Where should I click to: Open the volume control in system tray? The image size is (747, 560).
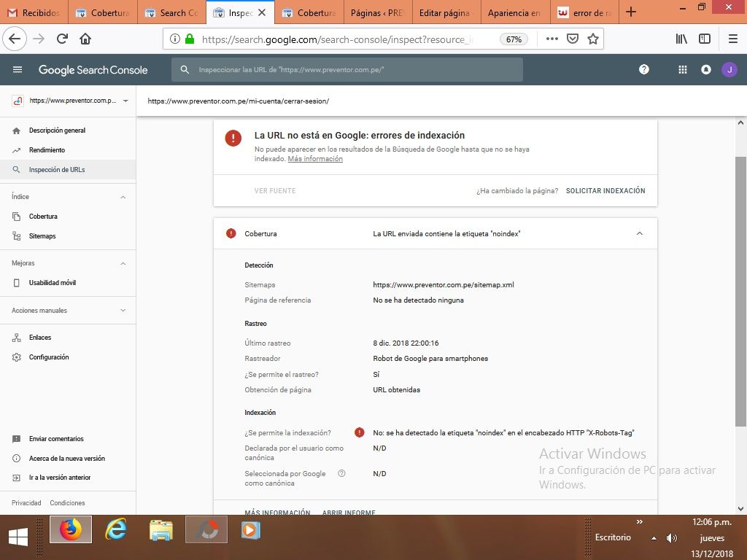[671, 538]
